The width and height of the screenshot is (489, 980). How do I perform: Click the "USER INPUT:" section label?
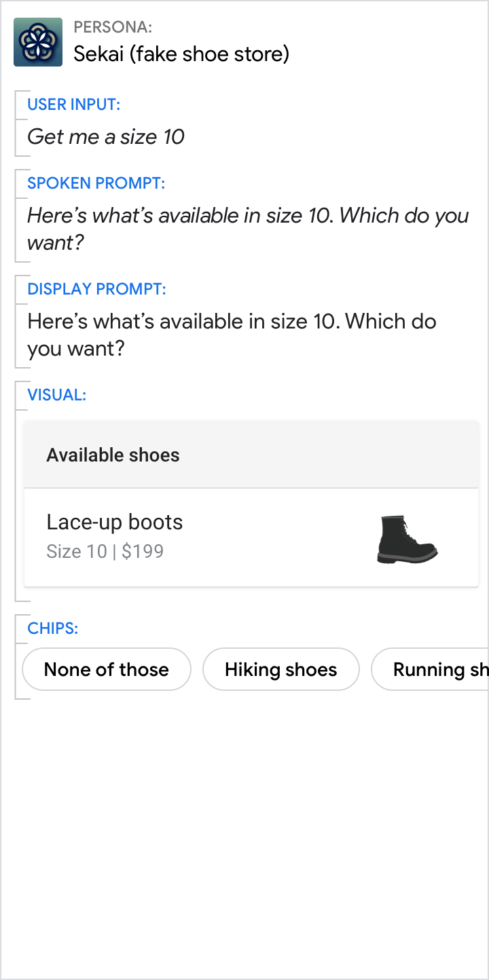(74, 105)
